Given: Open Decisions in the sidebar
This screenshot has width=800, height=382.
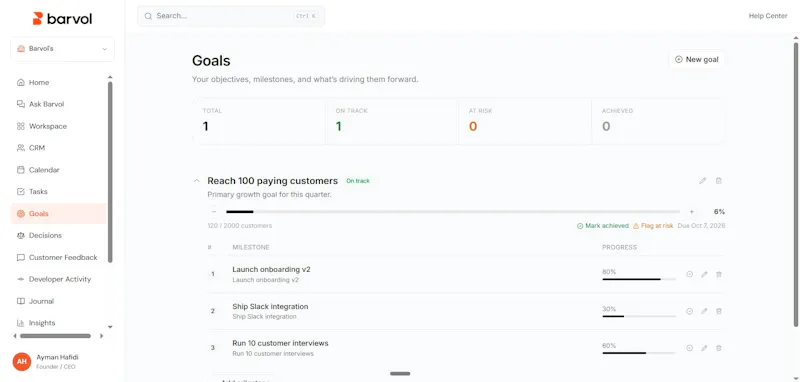Looking at the screenshot, I should [58, 236].
